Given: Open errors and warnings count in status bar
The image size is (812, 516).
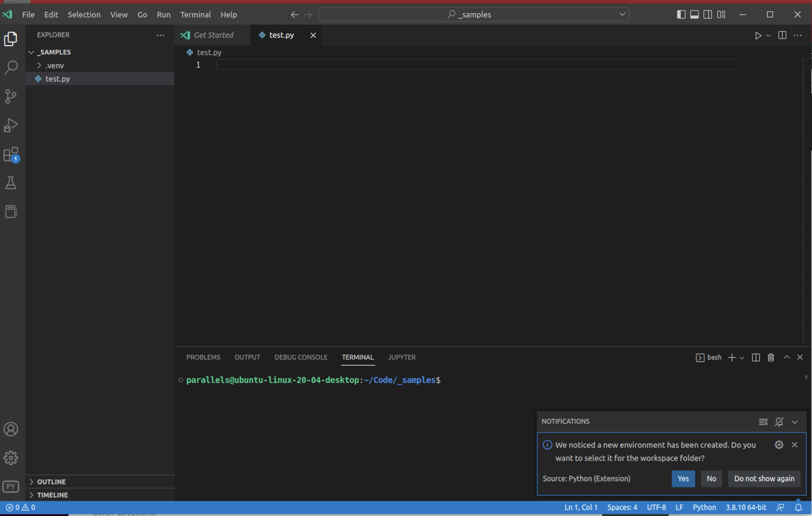Looking at the screenshot, I should coord(21,508).
